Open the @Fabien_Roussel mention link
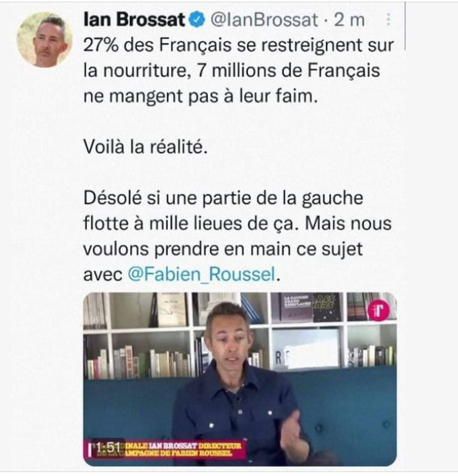 pos(201,274)
